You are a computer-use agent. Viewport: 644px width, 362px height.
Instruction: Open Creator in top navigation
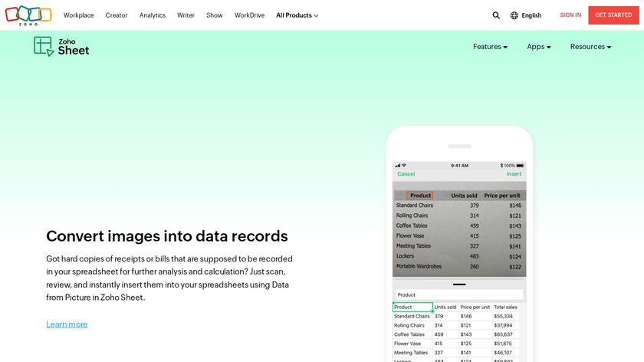tap(117, 15)
